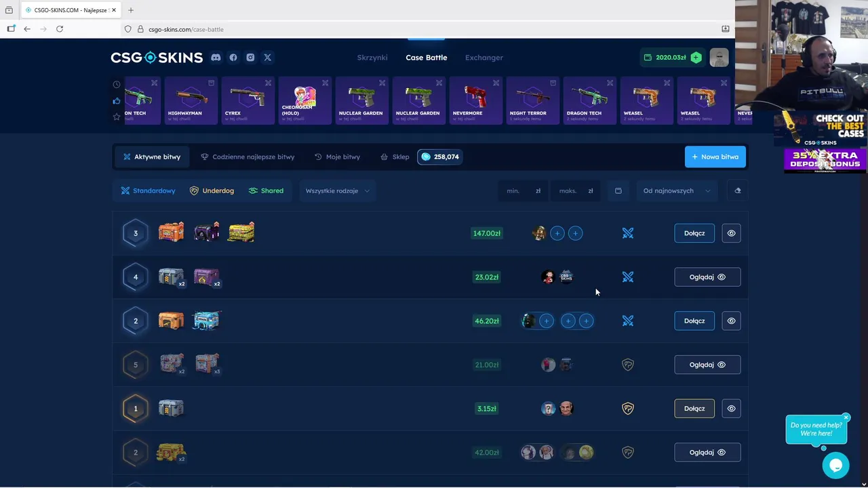Add player in first slot of 147.00zł battle
Image resolution: width=868 pixels, height=488 pixels.
tap(557, 233)
